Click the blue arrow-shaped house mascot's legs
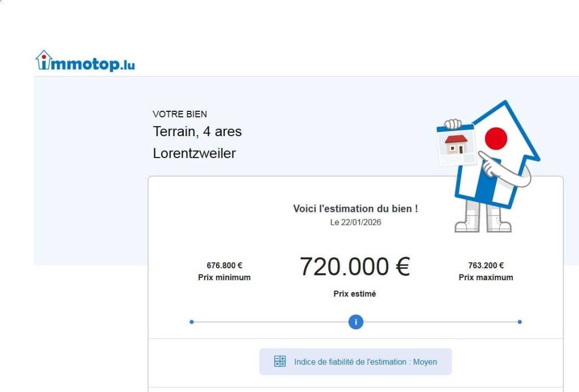Screen dimensions: 579x392 [x=483, y=216]
